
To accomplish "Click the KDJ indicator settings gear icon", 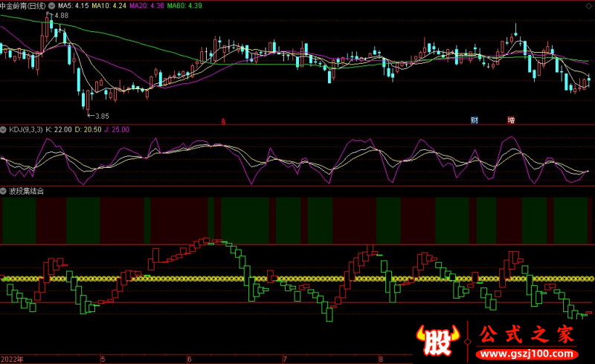I will click(x=4, y=129).
